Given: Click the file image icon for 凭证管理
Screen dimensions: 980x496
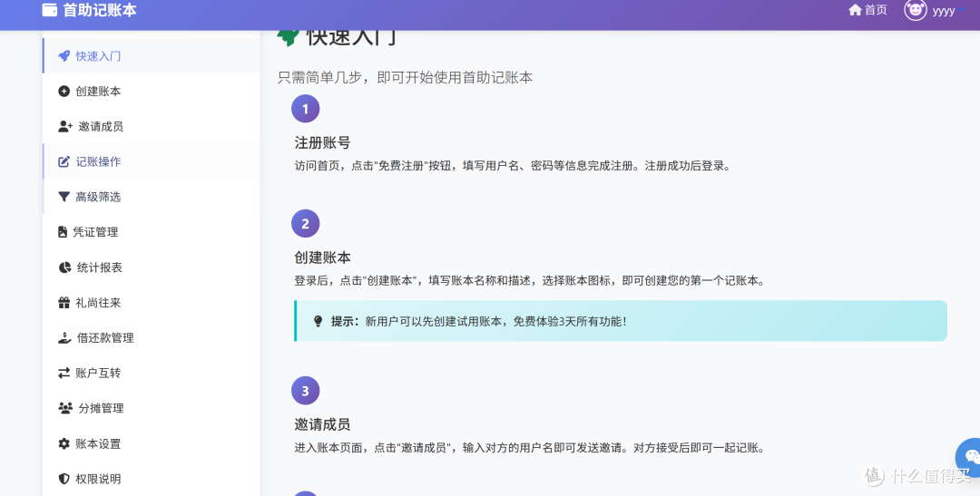Looking at the screenshot, I should click(63, 232).
